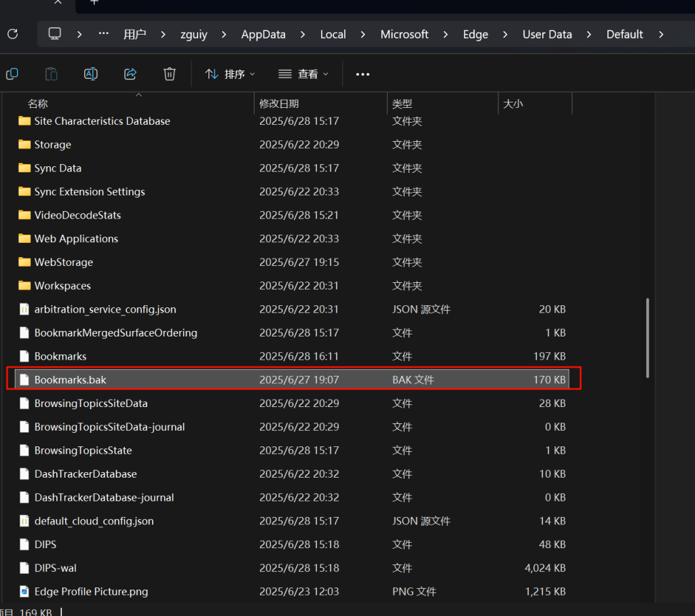Select file DashTrackerDatabase-journal
The image size is (695, 616).
pyautogui.click(x=104, y=497)
